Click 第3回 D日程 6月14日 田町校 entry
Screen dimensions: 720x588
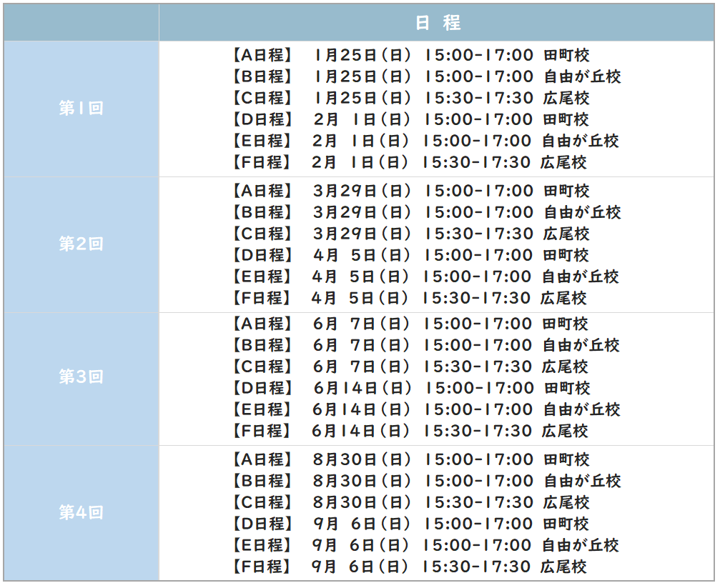410,389
